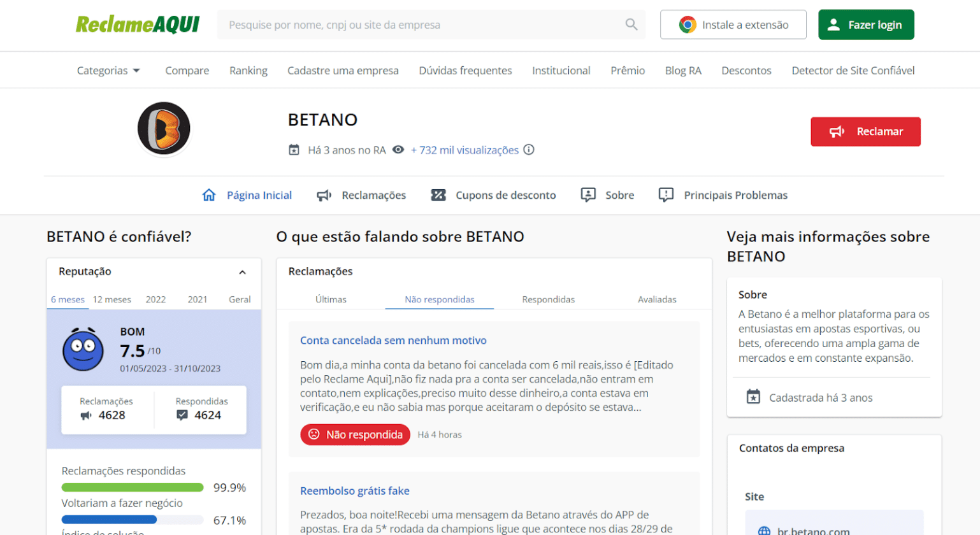Open the Reclamações page tab
Image resolution: width=980 pixels, height=535 pixels.
361,195
